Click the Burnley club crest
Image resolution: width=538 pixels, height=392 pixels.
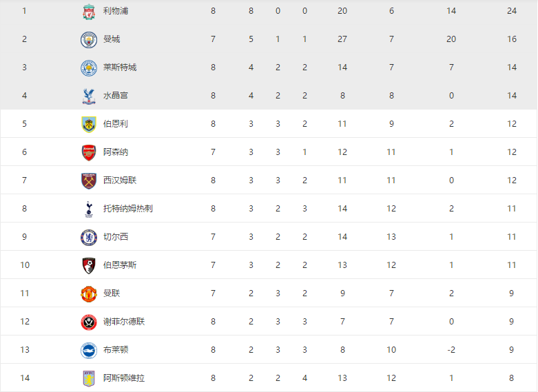pos(89,124)
